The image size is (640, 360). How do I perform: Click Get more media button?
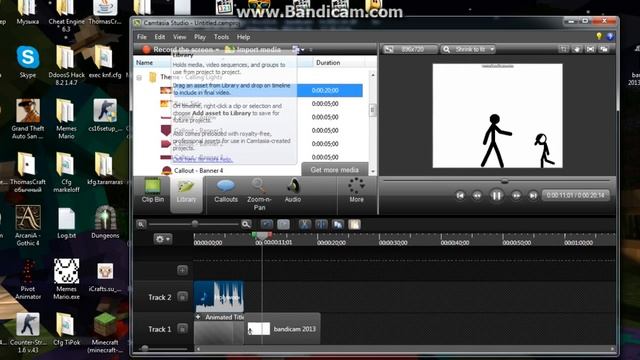(x=334, y=170)
